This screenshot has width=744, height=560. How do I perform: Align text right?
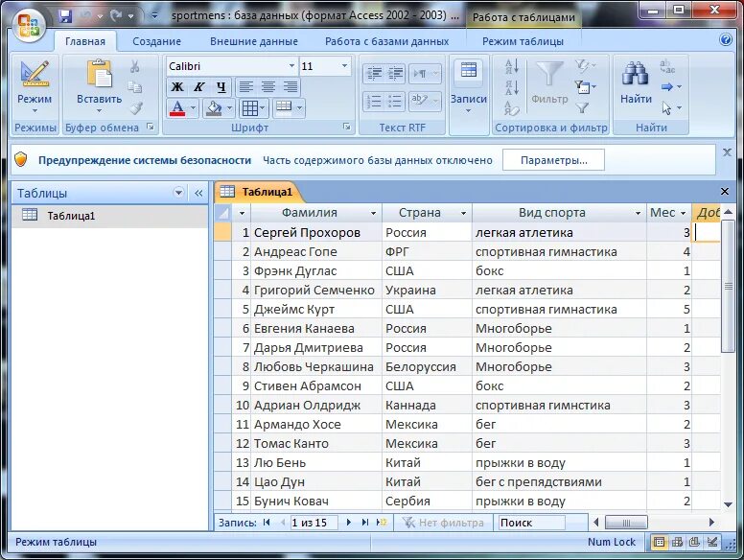click(x=291, y=87)
